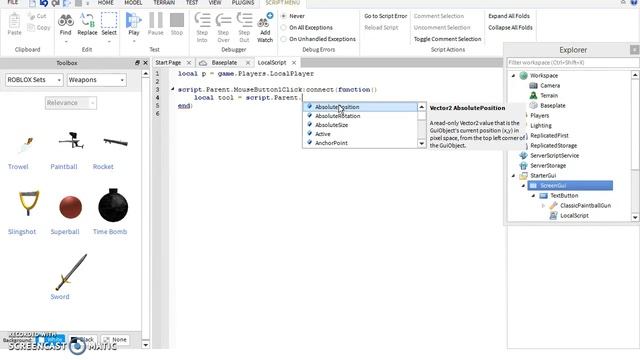Click the Copy icon in Clipboard

(31, 27)
